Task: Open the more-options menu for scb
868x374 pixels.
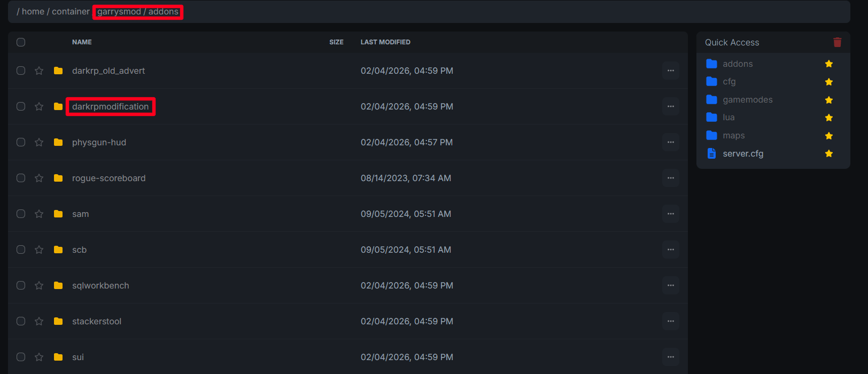Action: point(670,250)
